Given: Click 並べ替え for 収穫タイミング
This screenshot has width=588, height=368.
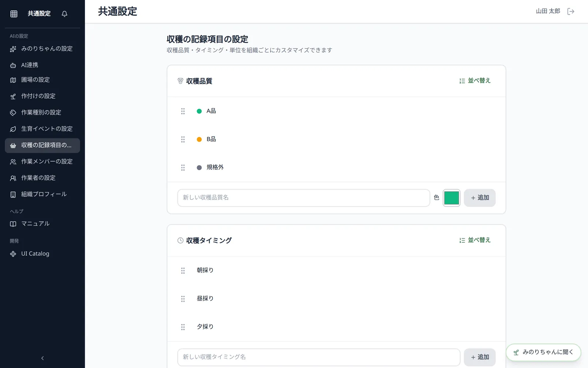Looking at the screenshot, I should click(x=475, y=240).
